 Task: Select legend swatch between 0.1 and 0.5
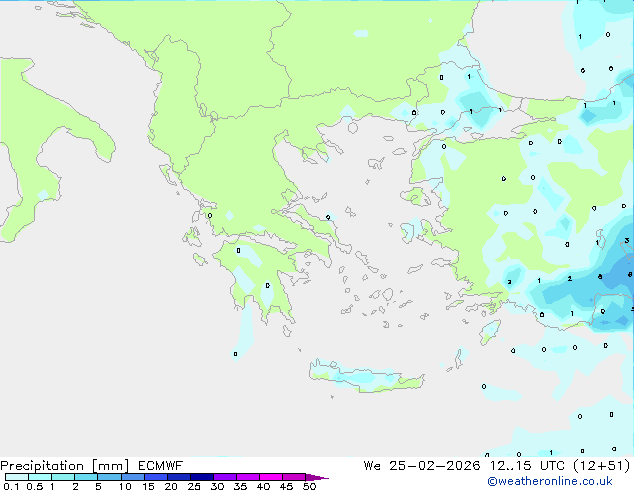pos(17,477)
